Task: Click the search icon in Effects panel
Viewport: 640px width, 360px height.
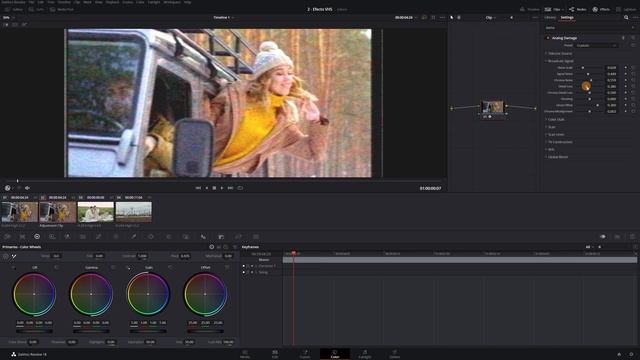Action: point(626,18)
